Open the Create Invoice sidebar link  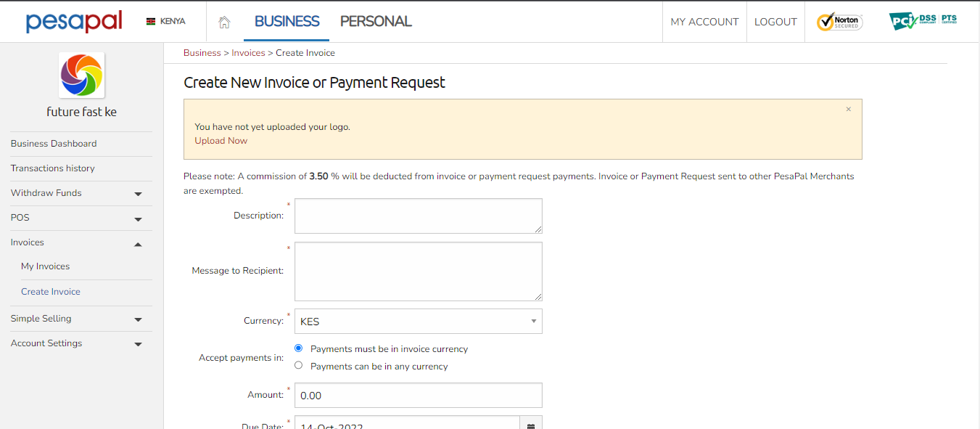pyautogui.click(x=51, y=292)
